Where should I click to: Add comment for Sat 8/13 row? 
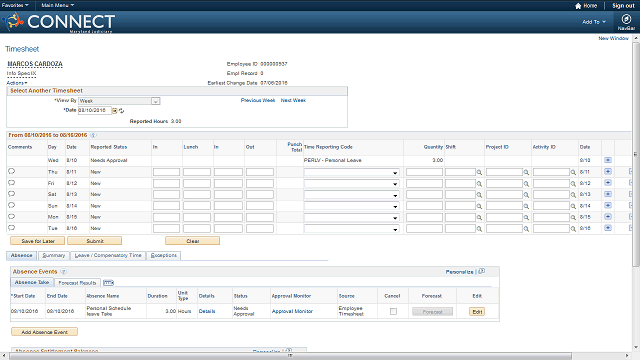coord(11,194)
